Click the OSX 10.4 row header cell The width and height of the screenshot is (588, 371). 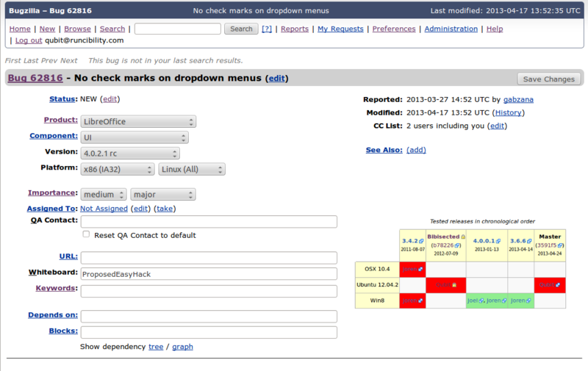click(377, 269)
